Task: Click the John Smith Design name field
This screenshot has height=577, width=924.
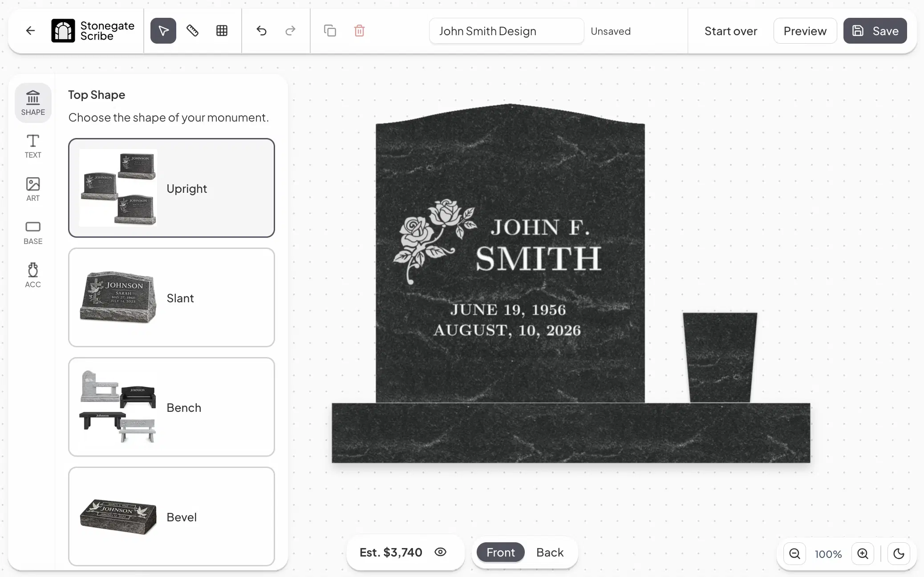Action: [506, 31]
